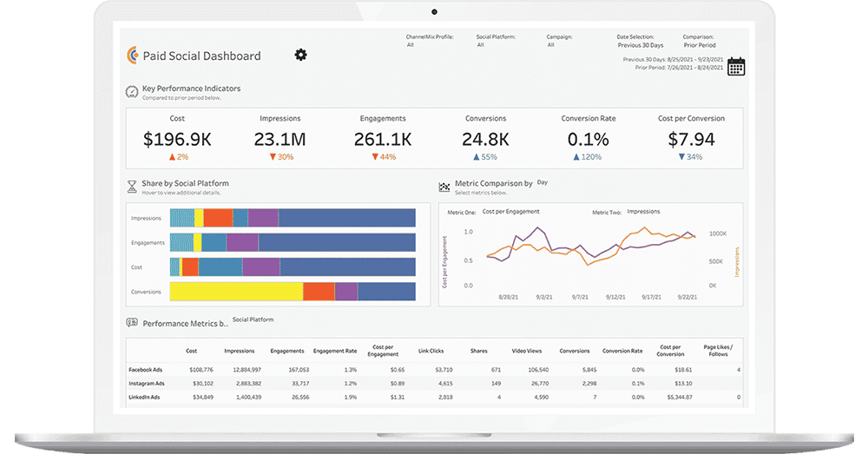Click the blue up arrow under Conversions KPI

click(476, 157)
